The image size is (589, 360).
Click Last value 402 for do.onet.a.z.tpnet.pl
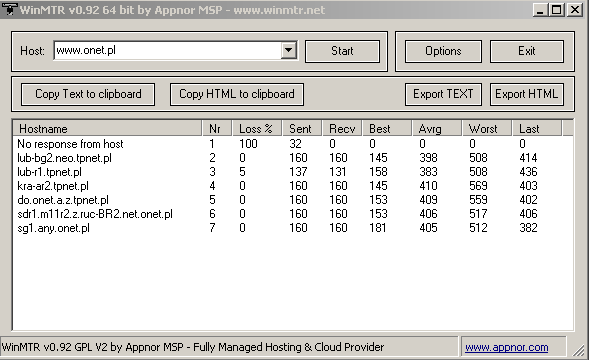pos(529,200)
